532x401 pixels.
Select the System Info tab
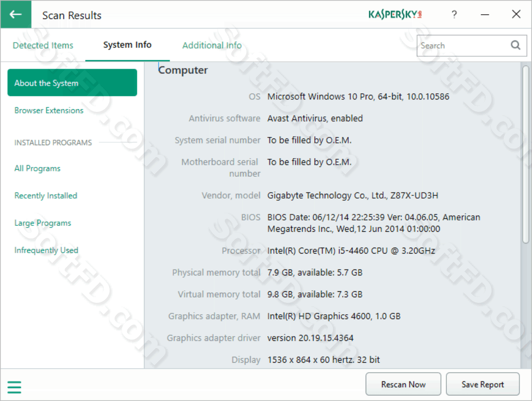point(127,45)
